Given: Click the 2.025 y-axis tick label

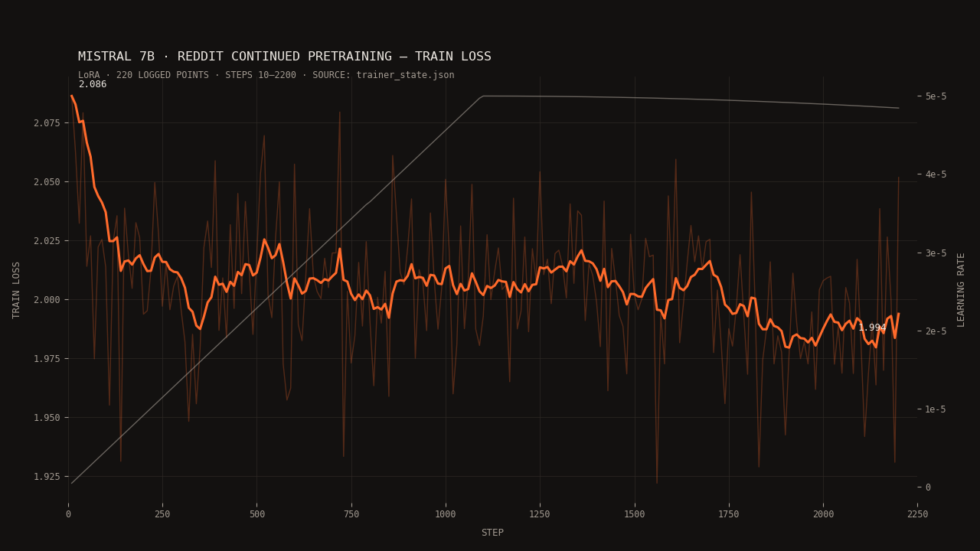Looking at the screenshot, I should tap(47, 240).
